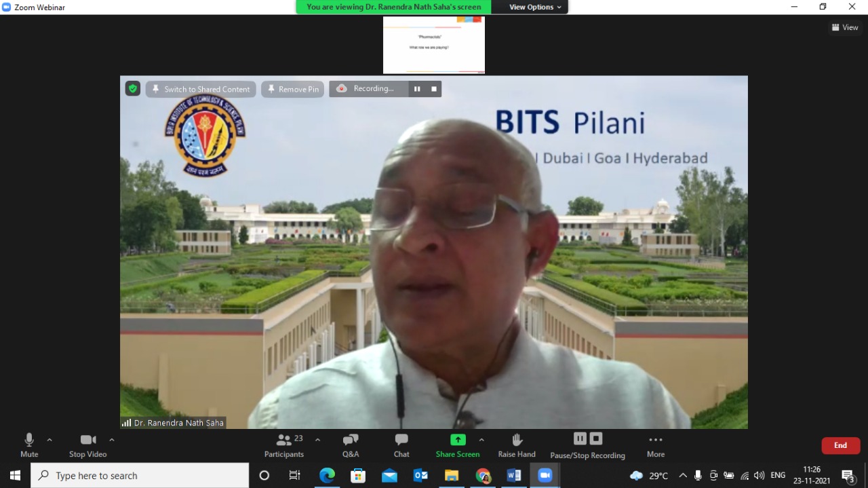Image resolution: width=868 pixels, height=488 pixels.
Task: Click the Dr. Ranendra Nath Saha name label
Action: 173,423
